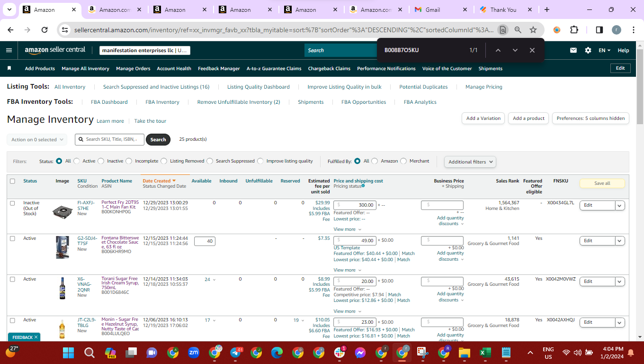Bookmark this page with the star icon
Image resolution: width=644 pixels, height=364 pixels.
(x=533, y=30)
